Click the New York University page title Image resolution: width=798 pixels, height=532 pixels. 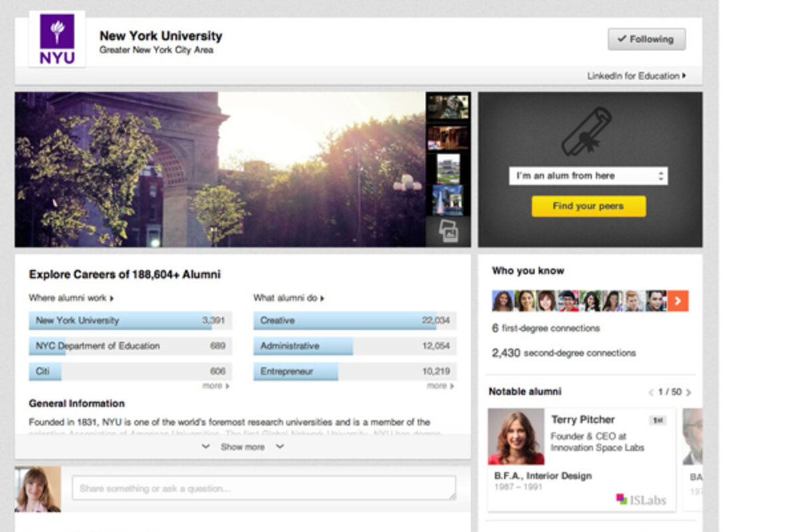161,36
